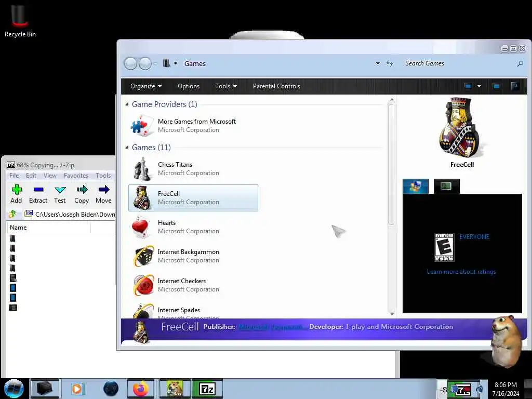The height and width of the screenshot is (399, 532).
Task: Click the change view icon in Games toolbar
Action: click(468, 86)
